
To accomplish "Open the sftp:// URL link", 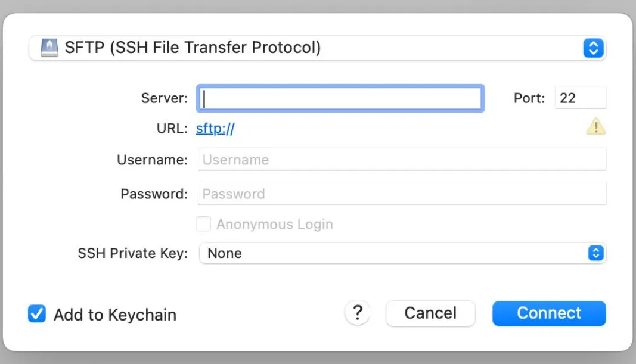I will click(215, 129).
